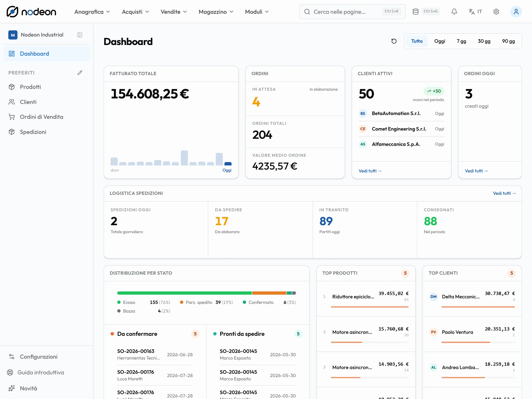Open Comet Engineering S.r.l. client row
The width and height of the screenshot is (532, 399).
coord(401,129)
